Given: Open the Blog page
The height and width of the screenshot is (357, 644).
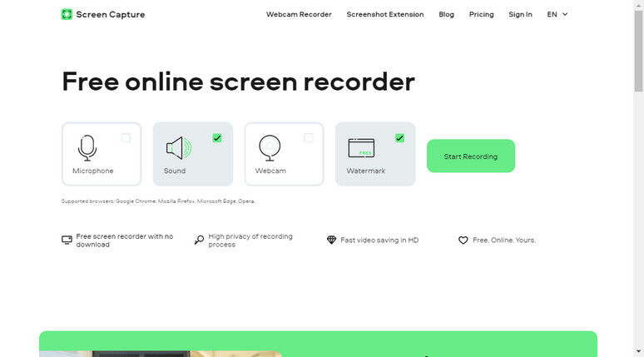Looking at the screenshot, I should [x=446, y=14].
